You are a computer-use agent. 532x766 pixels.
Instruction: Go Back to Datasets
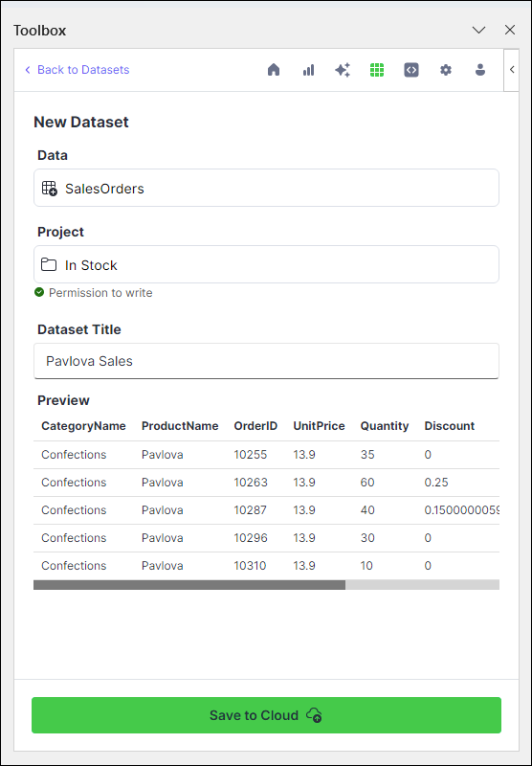78,70
